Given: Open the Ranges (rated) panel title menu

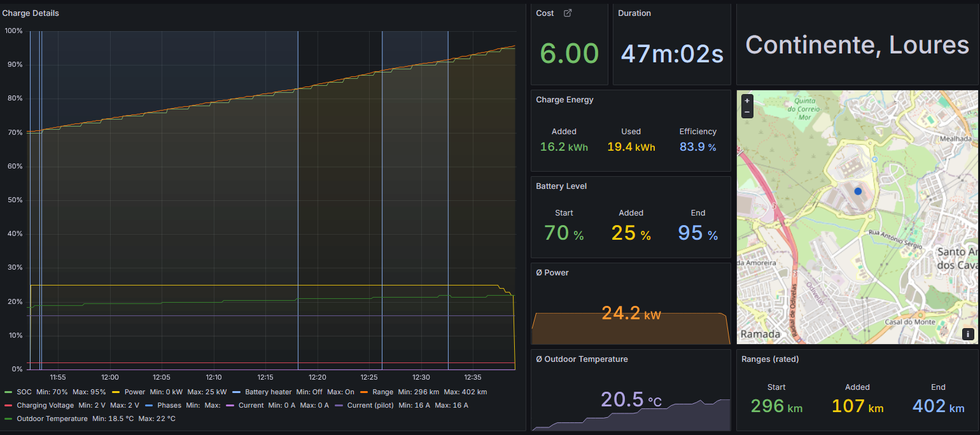Looking at the screenshot, I should 770,359.
